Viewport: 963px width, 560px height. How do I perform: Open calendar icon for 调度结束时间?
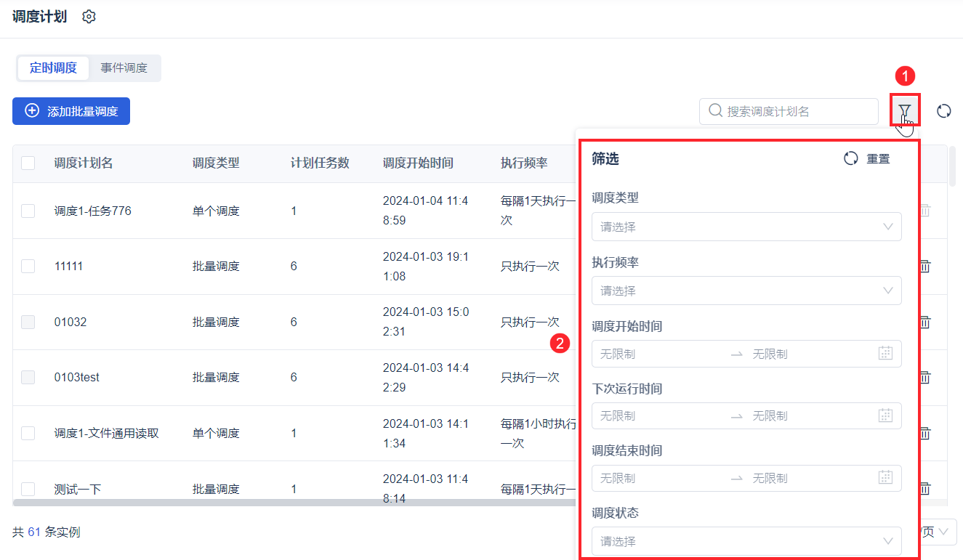(x=885, y=478)
